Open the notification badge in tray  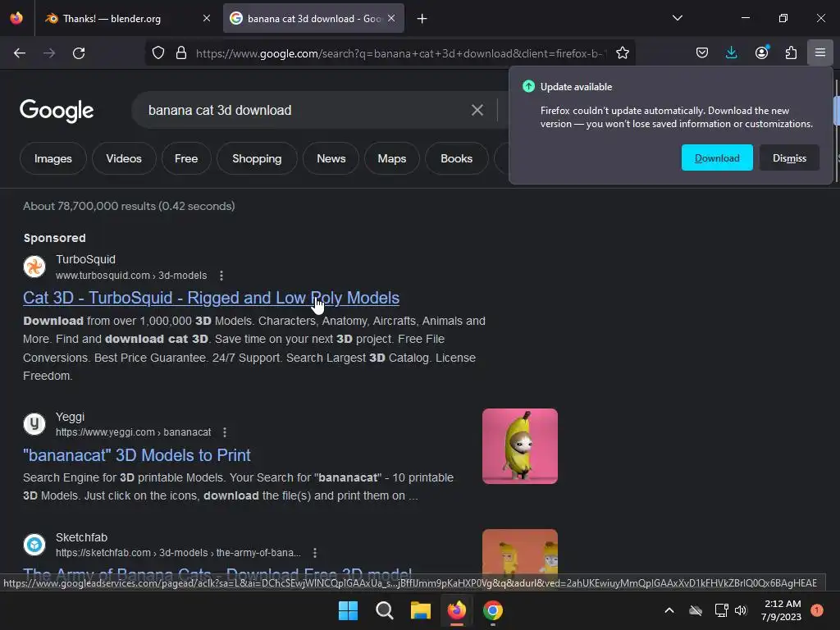pos(817,610)
